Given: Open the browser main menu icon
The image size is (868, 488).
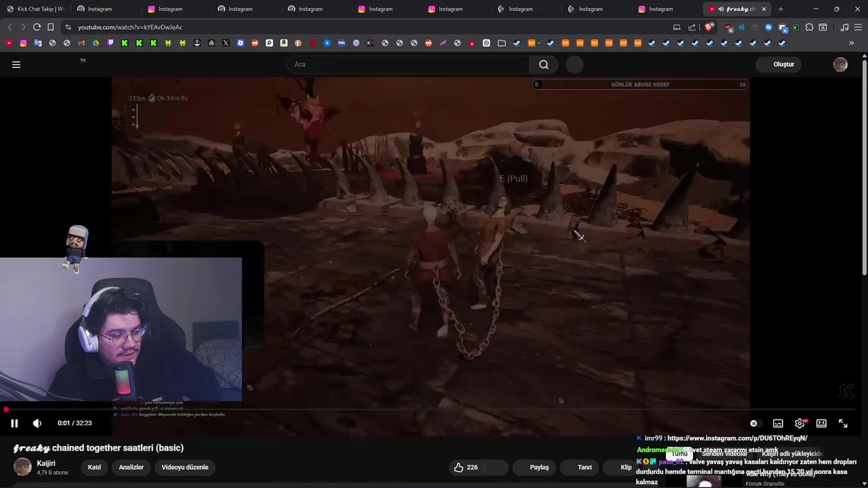Looking at the screenshot, I should click(858, 27).
